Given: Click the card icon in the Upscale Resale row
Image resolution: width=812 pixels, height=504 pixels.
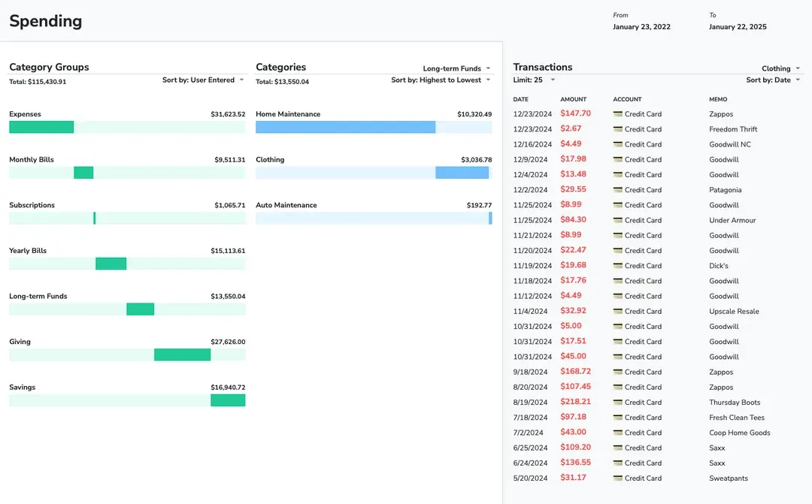Looking at the screenshot, I should click(618, 311).
